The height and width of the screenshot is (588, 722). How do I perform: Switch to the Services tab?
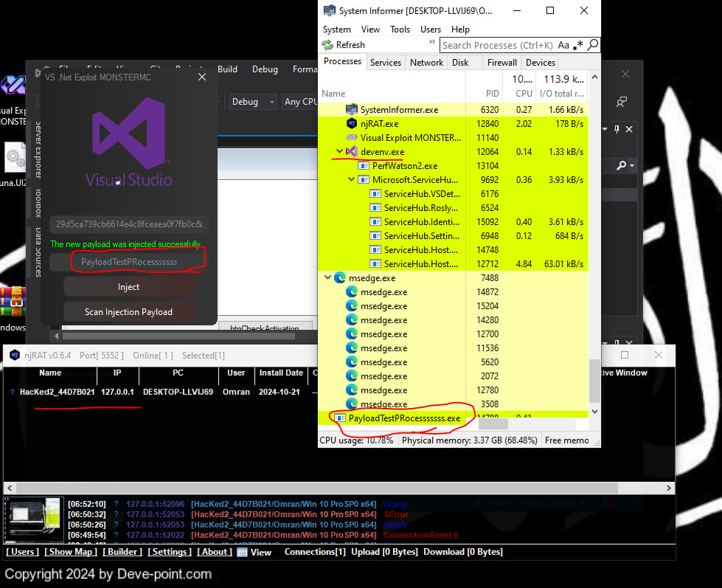point(385,63)
